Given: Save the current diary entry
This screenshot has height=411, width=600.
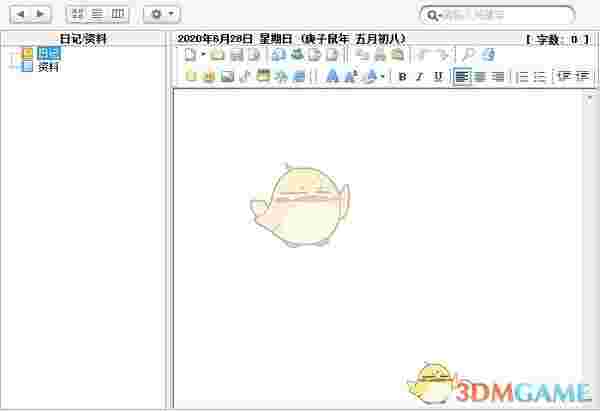Looking at the screenshot, I should (236, 55).
